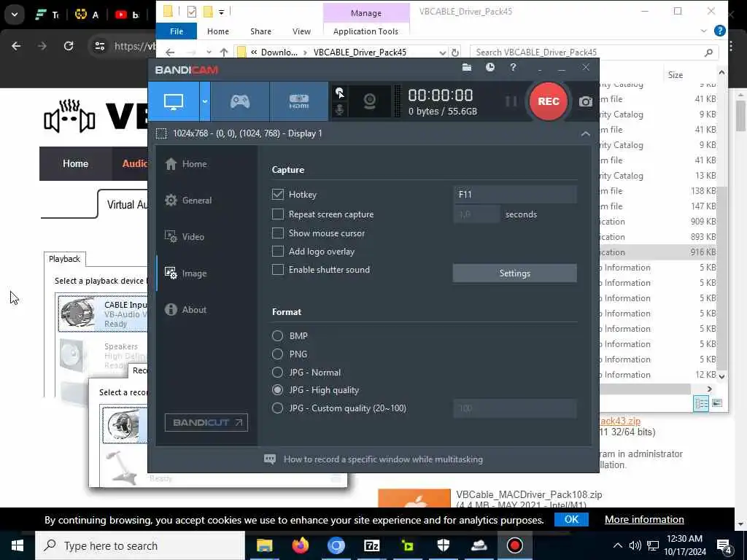Select BMP image format
Screen dimensions: 747x560
(277, 335)
